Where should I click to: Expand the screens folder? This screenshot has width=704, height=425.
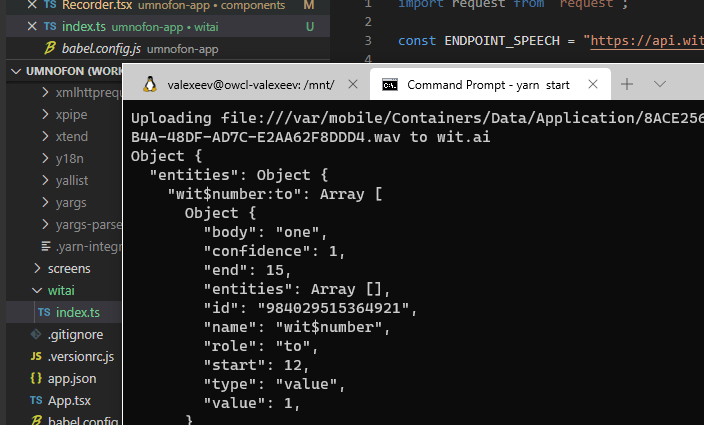click(37, 268)
